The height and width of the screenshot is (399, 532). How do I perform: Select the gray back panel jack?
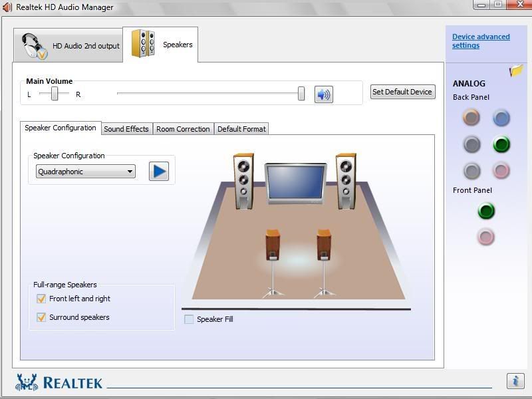click(471, 170)
